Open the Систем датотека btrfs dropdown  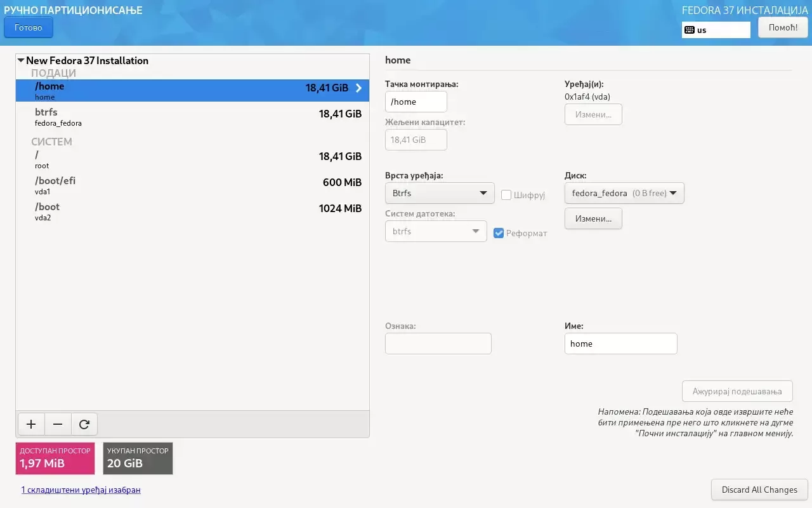[x=435, y=231]
